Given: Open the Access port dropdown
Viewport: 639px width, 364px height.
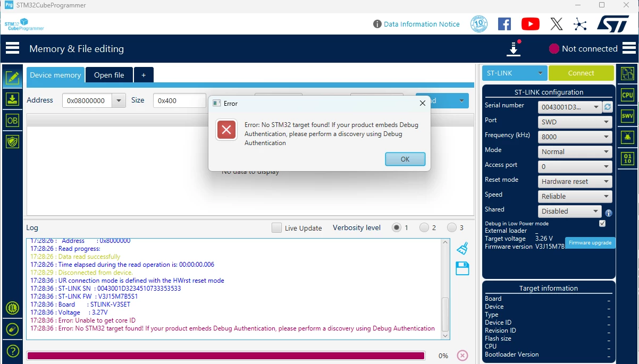Looking at the screenshot, I should point(575,166).
